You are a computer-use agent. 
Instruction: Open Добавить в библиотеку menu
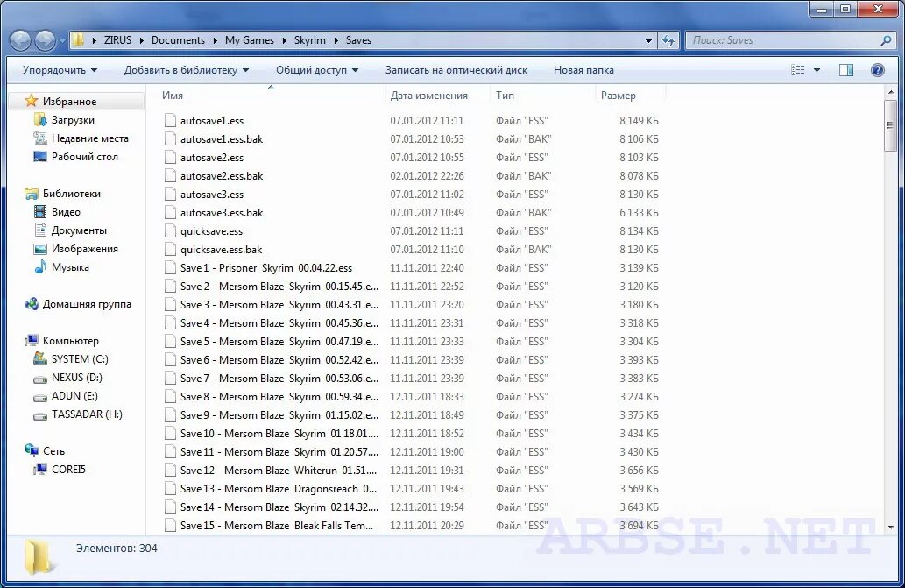click(187, 70)
